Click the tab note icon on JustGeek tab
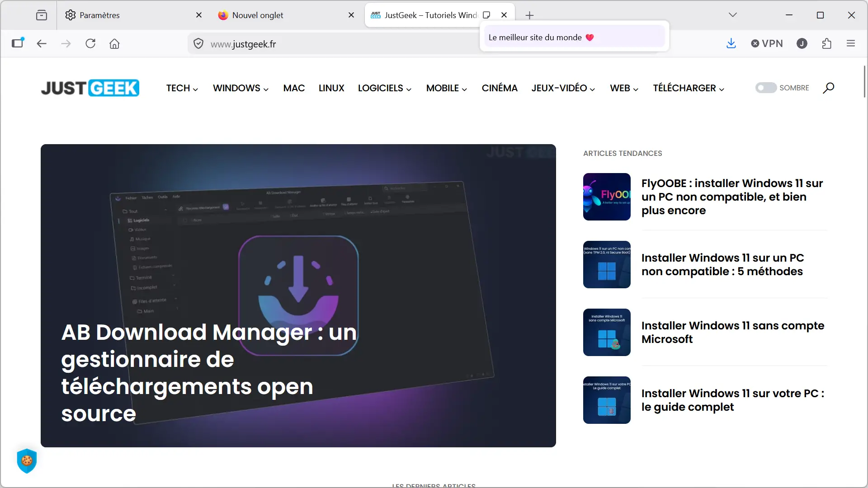The height and width of the screenshot is (488, 868). (x=486, y=15)
